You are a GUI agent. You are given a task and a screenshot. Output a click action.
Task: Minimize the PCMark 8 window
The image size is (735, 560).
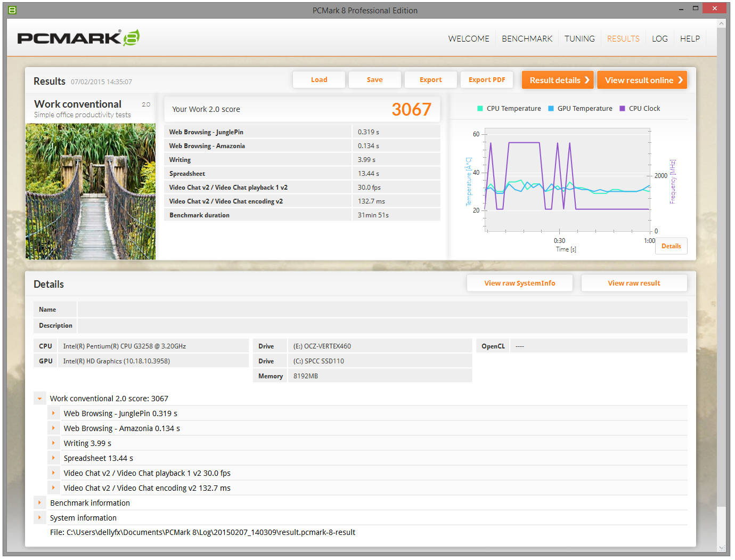click(682, 9)
